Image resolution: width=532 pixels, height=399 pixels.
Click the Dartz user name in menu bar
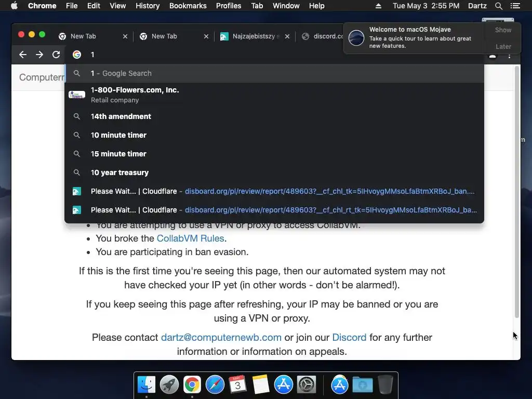point(477,6)
